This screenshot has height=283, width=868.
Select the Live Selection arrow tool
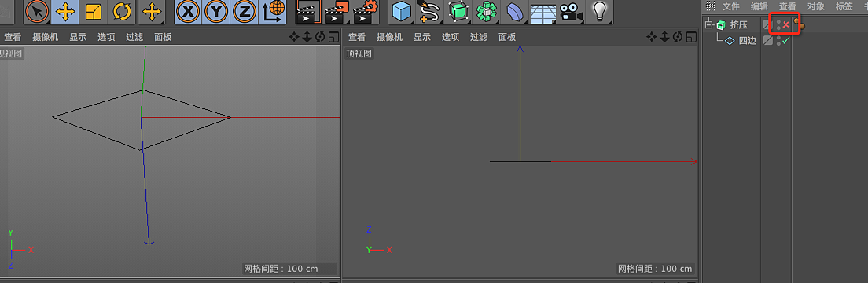(x=37, y=11)
